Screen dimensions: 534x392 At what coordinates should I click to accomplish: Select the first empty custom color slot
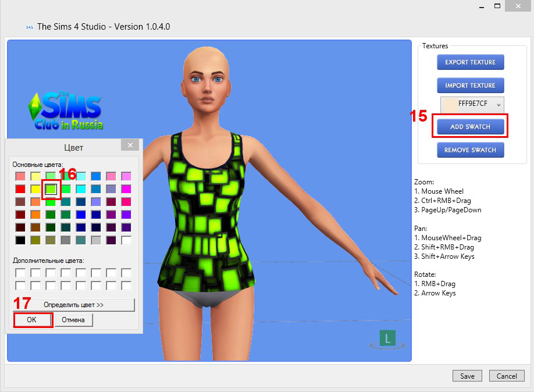pos(20,272)
